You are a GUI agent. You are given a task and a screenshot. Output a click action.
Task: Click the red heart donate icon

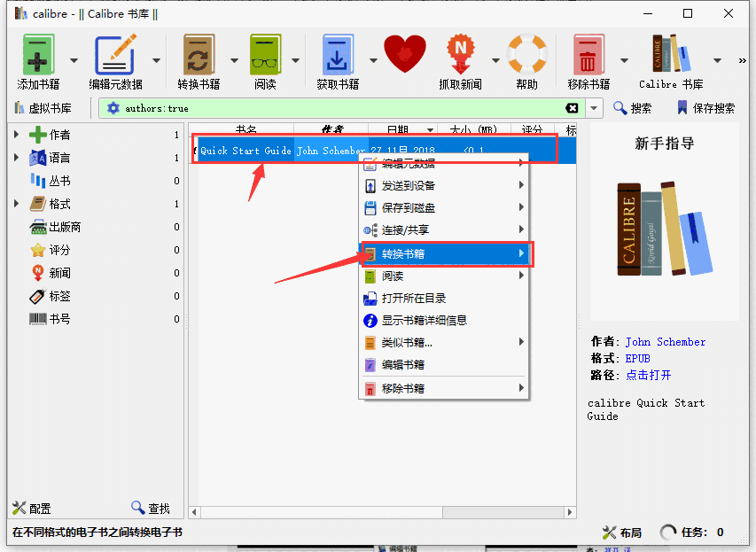pyautogui.click(x=405, y=54)
